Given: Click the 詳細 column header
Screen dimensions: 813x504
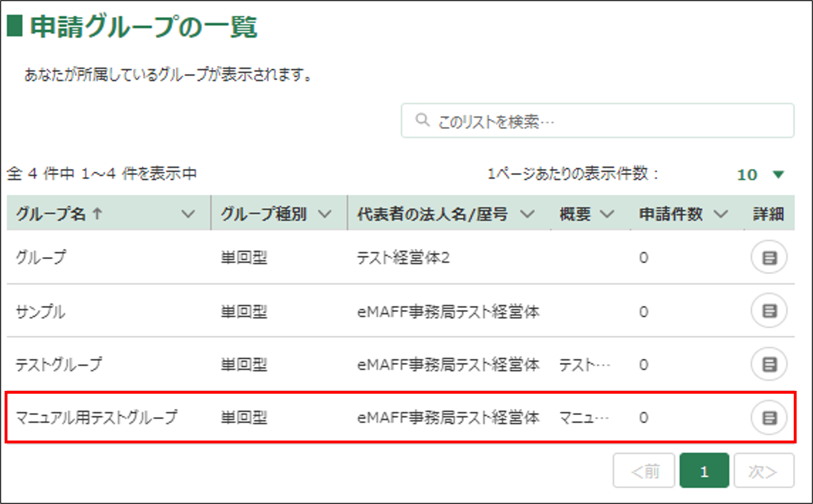Looking at the screenshot, I should pos(768,214).
